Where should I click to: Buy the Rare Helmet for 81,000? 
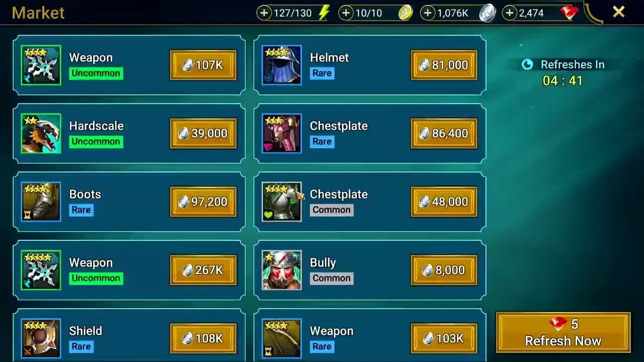444,65
